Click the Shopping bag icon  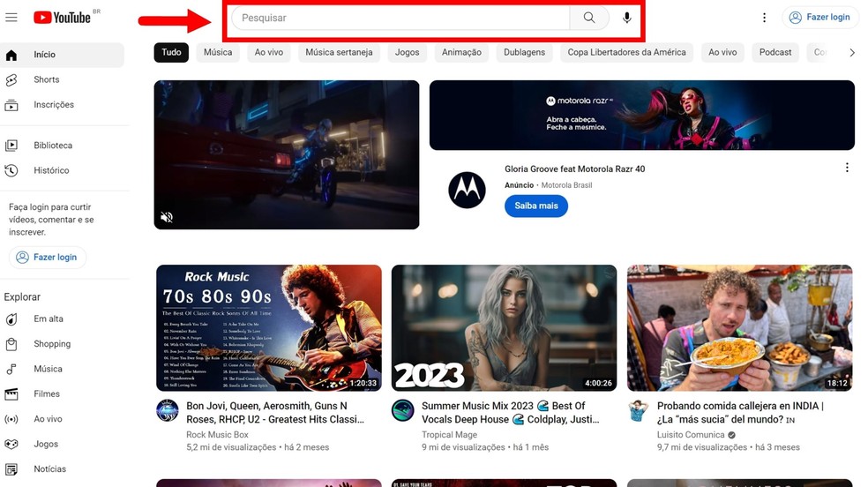tap(11, 344)
